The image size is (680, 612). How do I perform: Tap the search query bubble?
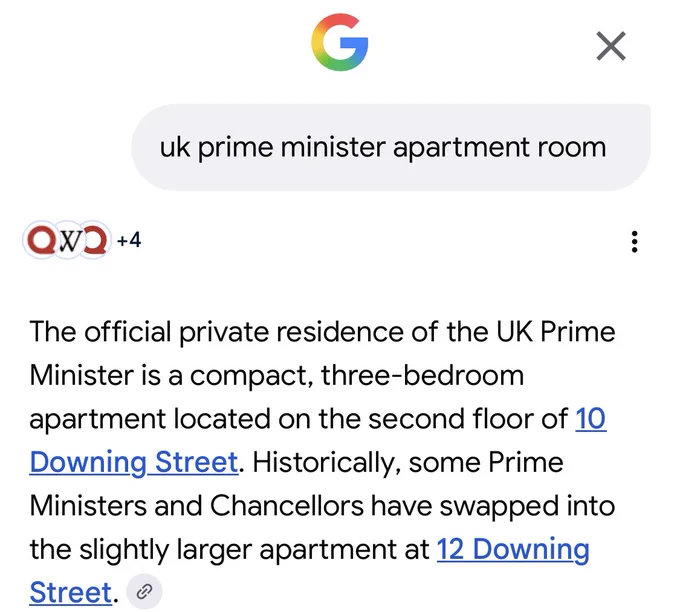(390, 147)
